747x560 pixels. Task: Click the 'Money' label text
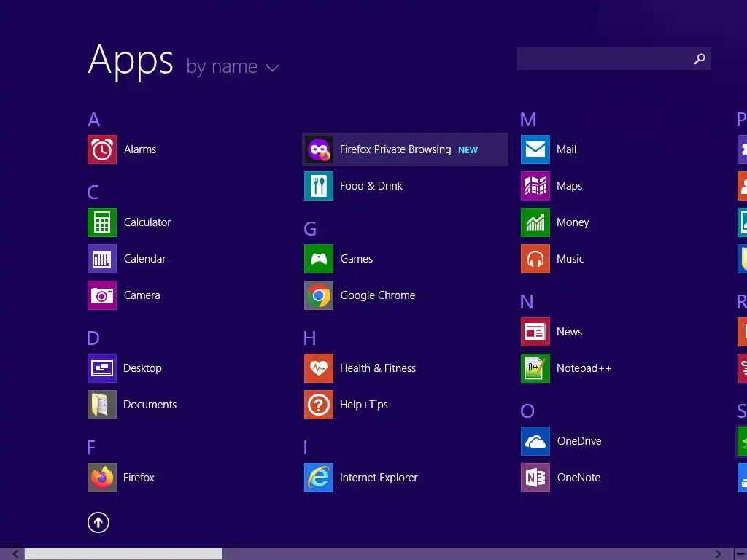[x=573, y=222]
